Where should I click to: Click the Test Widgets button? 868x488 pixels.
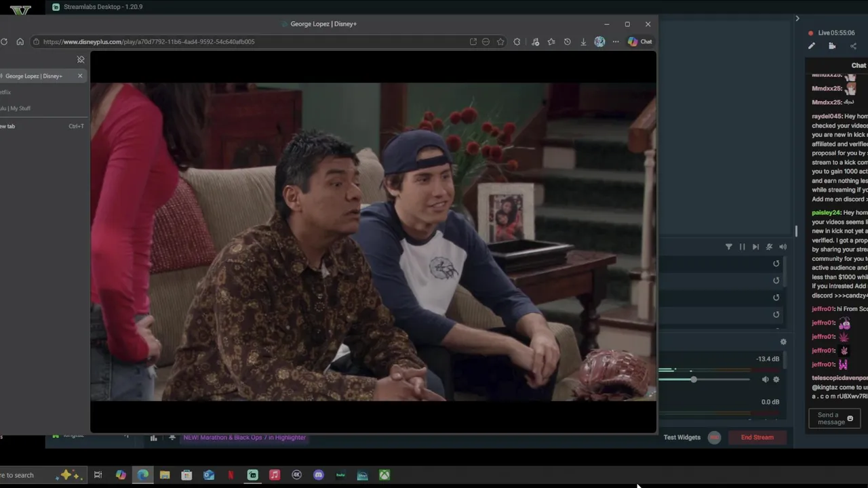coord(682,437)
